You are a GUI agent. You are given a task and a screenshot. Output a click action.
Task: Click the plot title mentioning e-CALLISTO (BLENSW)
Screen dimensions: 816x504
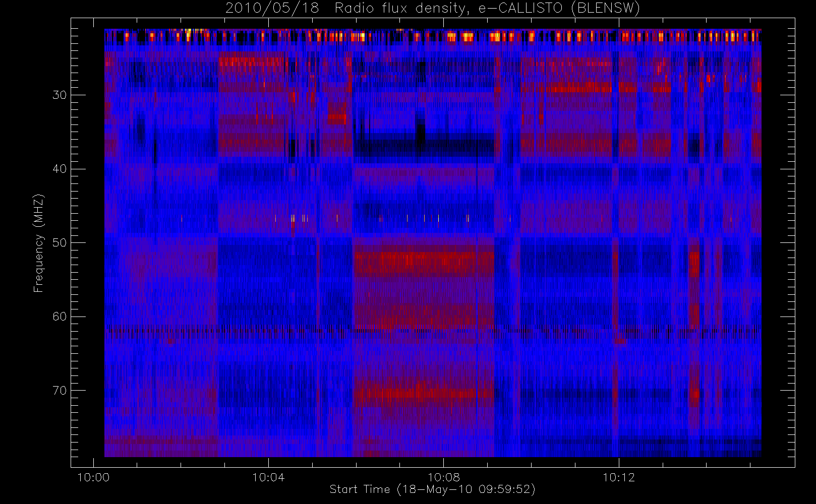click(432, 9)
